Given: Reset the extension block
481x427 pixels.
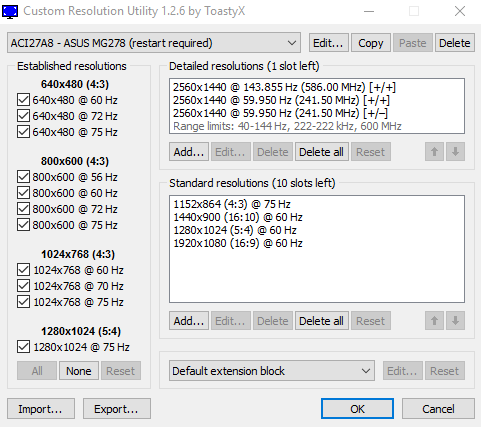Looking at the screenshot, I should [445, 371].
